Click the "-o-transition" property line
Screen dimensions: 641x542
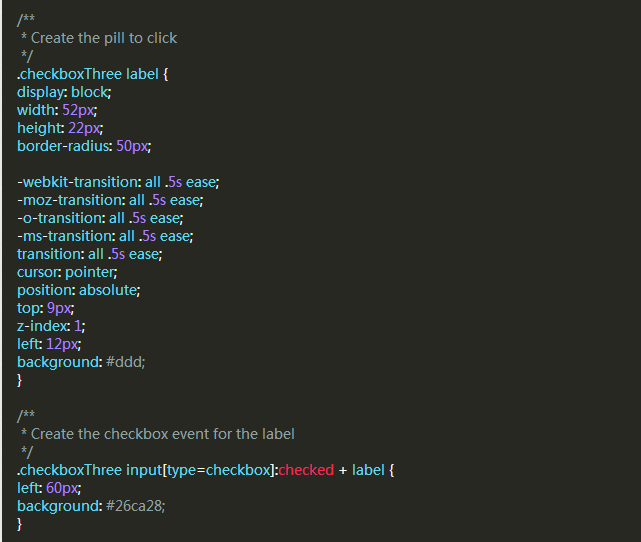(100, 218)
